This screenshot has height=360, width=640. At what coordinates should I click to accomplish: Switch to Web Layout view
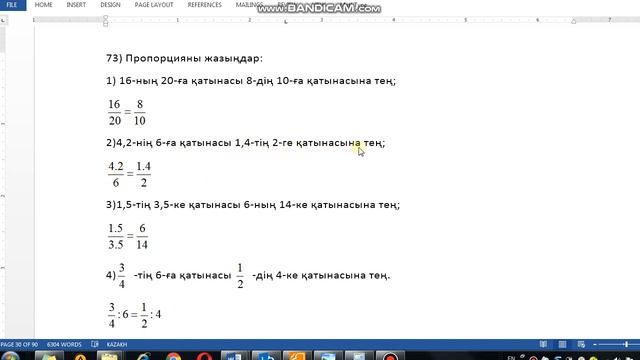[x=581, y=344]
